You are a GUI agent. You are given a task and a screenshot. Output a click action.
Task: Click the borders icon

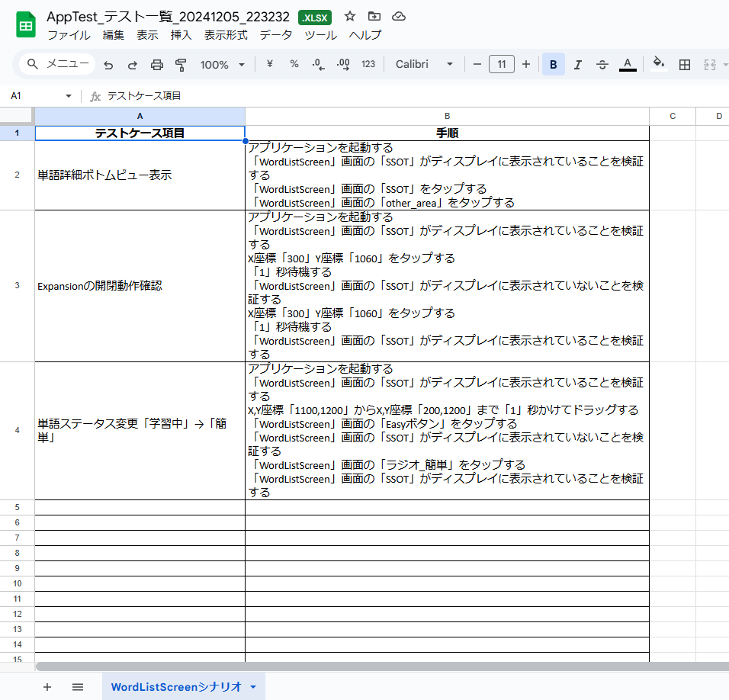[684, 64]
